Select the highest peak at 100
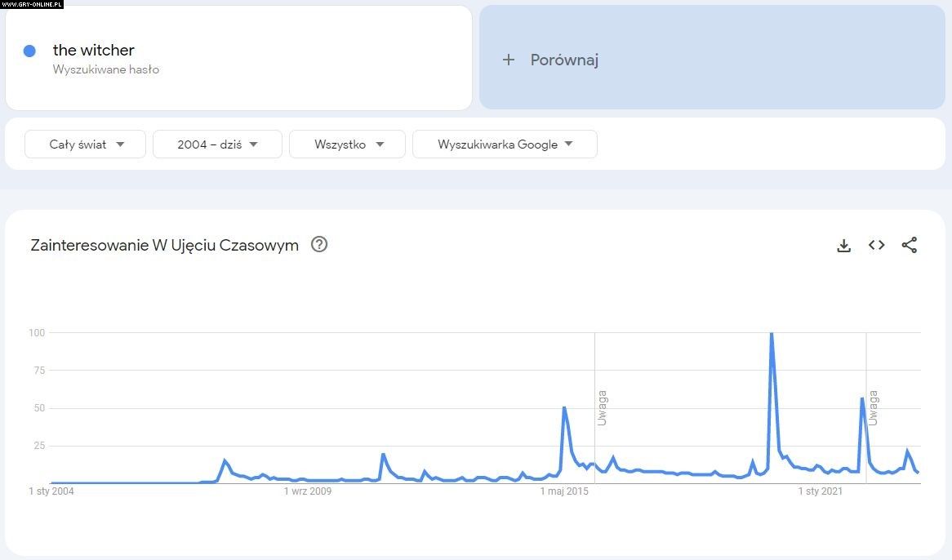Screen dimensions: 952x560 [771, 334]
